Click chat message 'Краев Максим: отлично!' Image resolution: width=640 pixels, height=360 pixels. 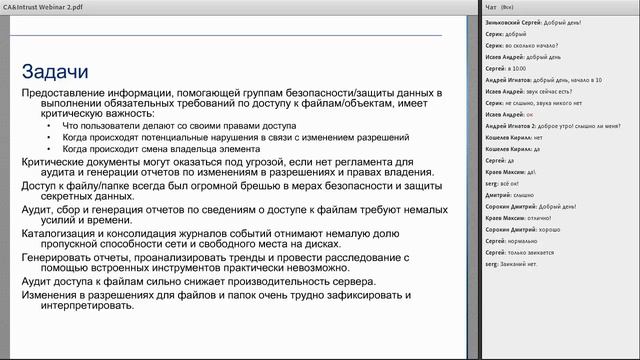518,218
